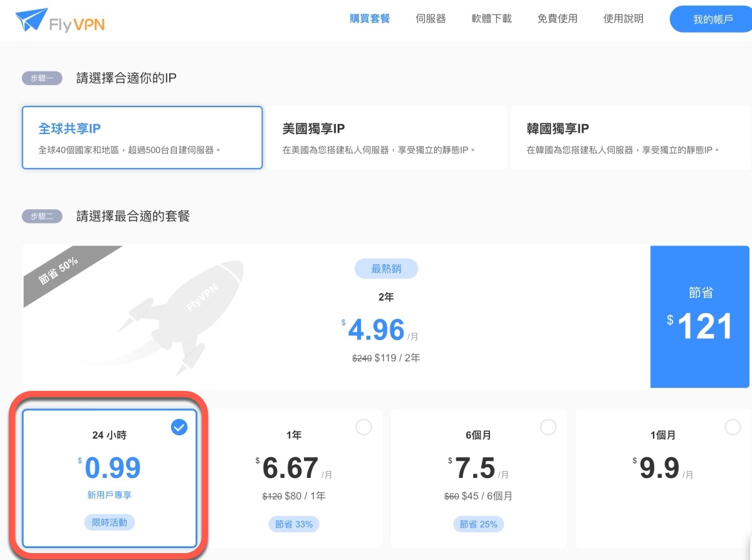Choose the 韓國獨享IP option card

[630, 138]
